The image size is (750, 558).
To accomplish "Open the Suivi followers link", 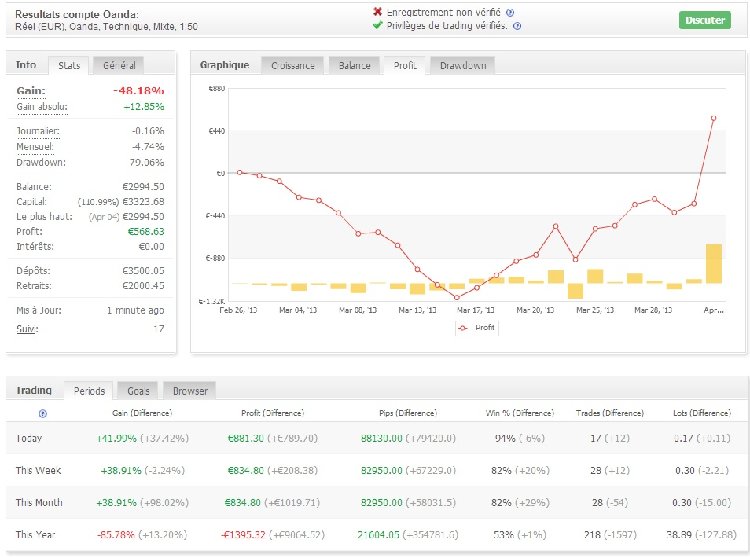I will click(30, 328).
